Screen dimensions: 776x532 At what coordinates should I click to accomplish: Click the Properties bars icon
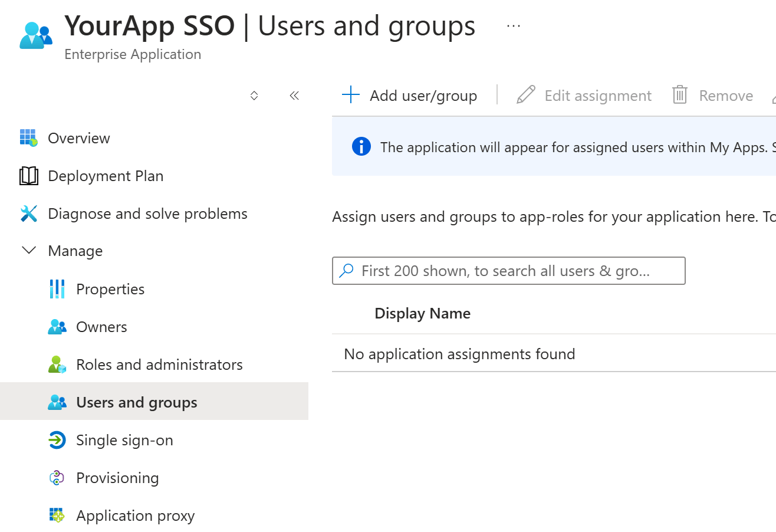click(57, 289)
